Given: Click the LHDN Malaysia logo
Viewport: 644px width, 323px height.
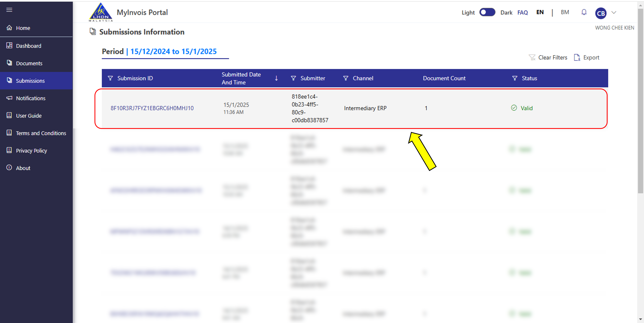Looking at the screenshot, I should click(101, 12).
